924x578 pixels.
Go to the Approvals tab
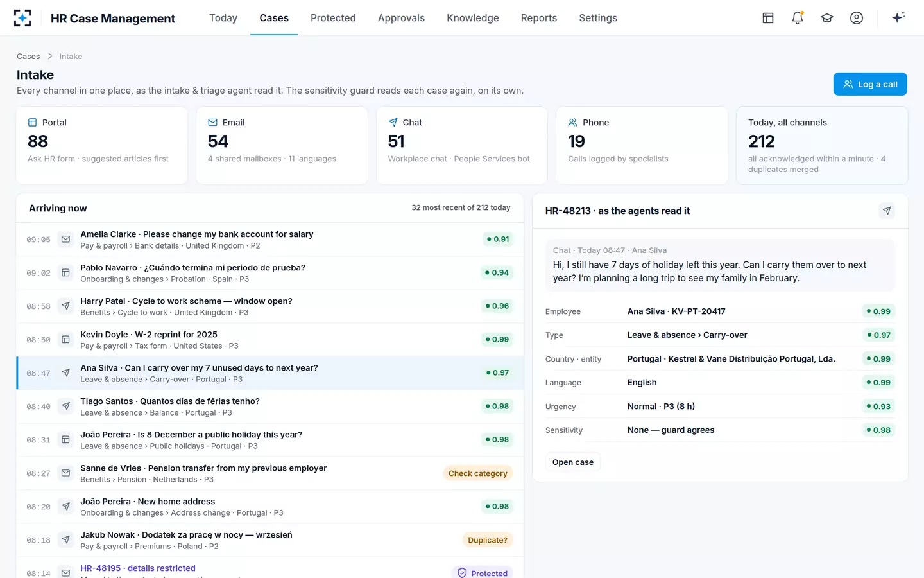(401, 18)
